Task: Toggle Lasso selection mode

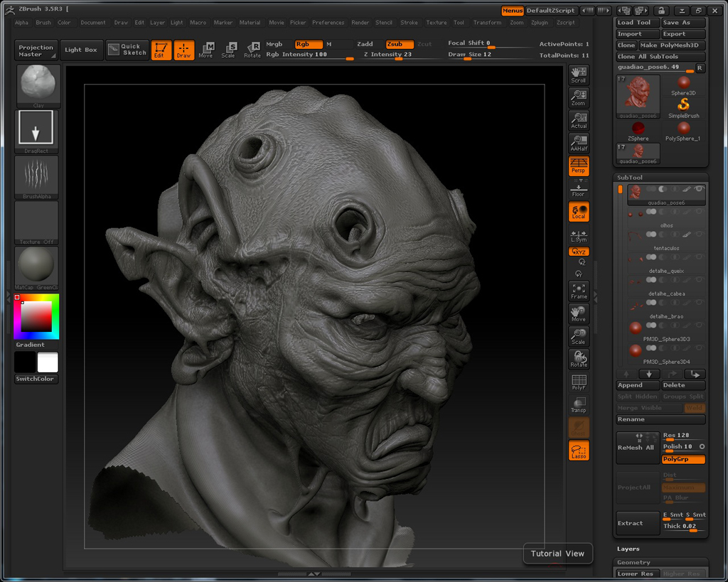Action: point(579,451)
